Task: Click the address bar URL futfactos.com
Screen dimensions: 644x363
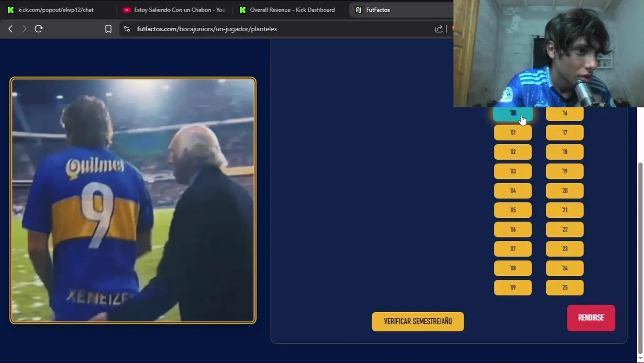Action: [207, 29]
